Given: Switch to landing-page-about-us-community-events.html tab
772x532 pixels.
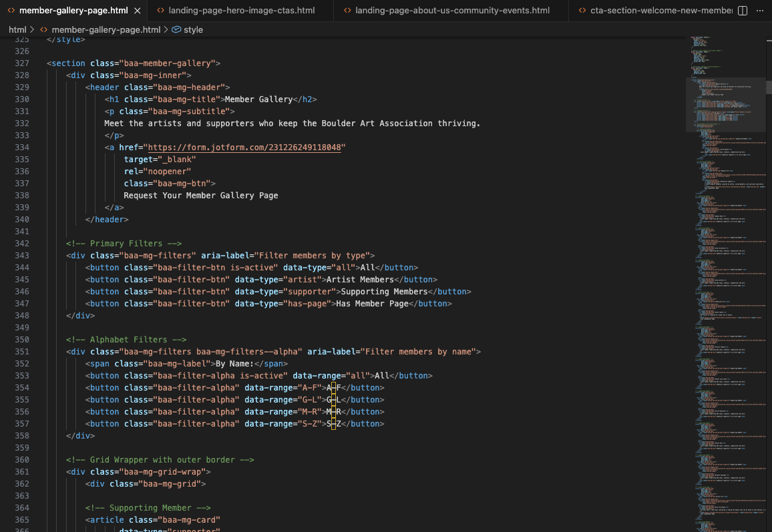Looking at the screenshot, I should point(454,11).
